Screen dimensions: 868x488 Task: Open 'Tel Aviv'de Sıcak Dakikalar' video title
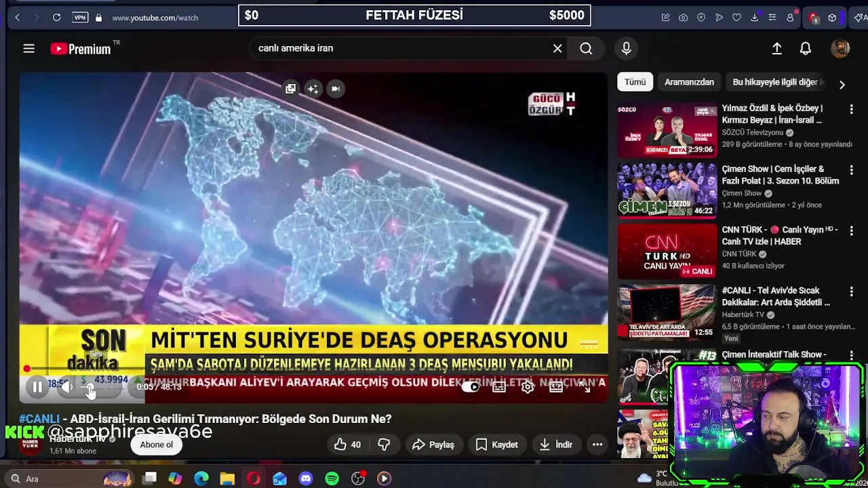(x=776, y=296)
